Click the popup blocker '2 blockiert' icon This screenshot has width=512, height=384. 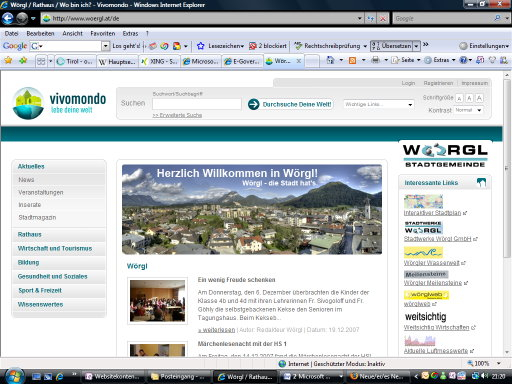[253, 46]
